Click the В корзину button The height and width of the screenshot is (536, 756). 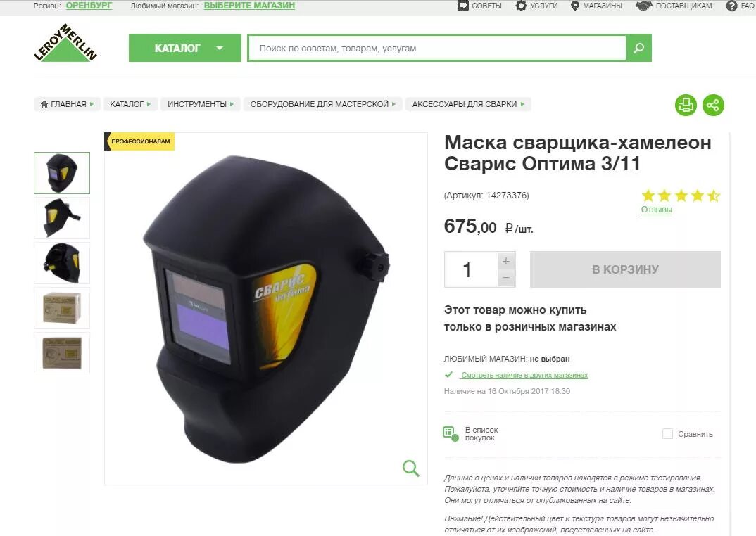point(625,269)
